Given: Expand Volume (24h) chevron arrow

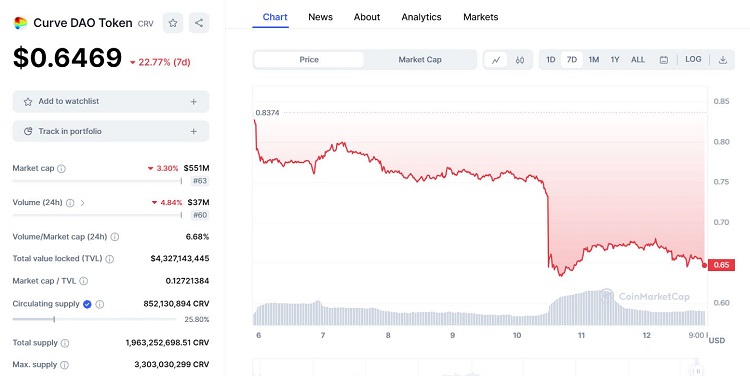Looking at the screenshot, I should click(82, 203).
